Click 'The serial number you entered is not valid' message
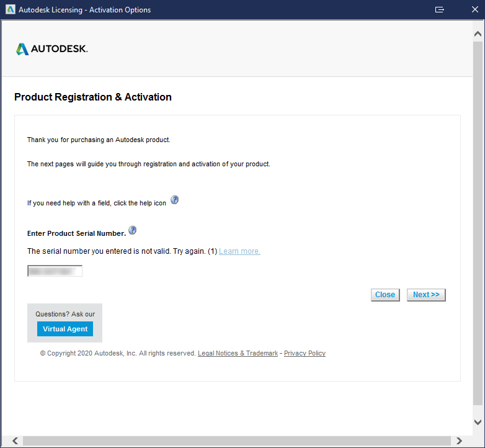485x448 pixels. pyautogui.click(x=122, y=251)
